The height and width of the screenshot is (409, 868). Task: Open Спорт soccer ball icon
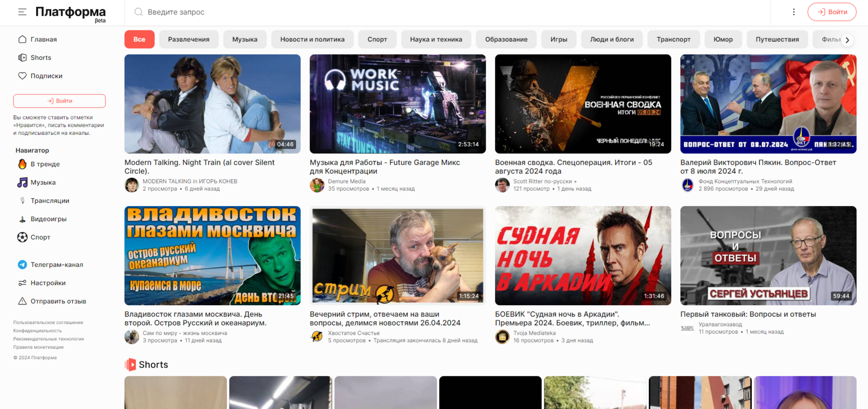click(22, 237)
